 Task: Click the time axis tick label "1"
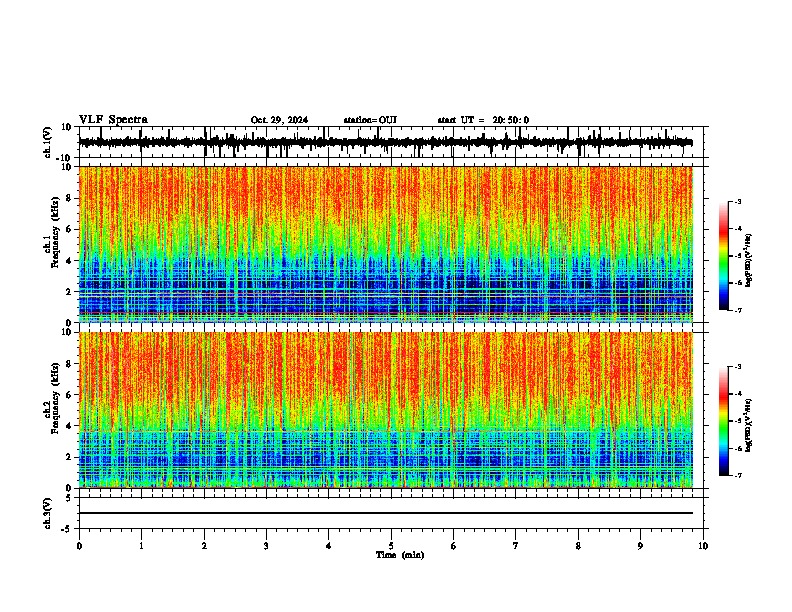(x=141, y=546)
